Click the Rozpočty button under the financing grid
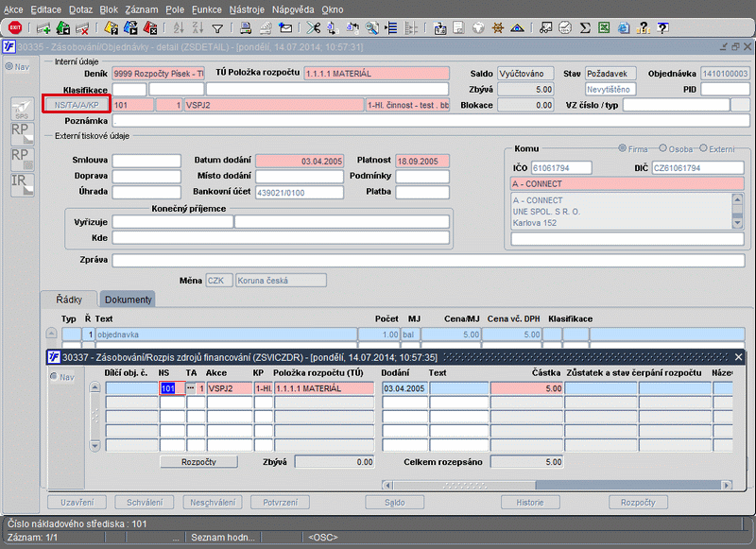 [x=198, y=462]
